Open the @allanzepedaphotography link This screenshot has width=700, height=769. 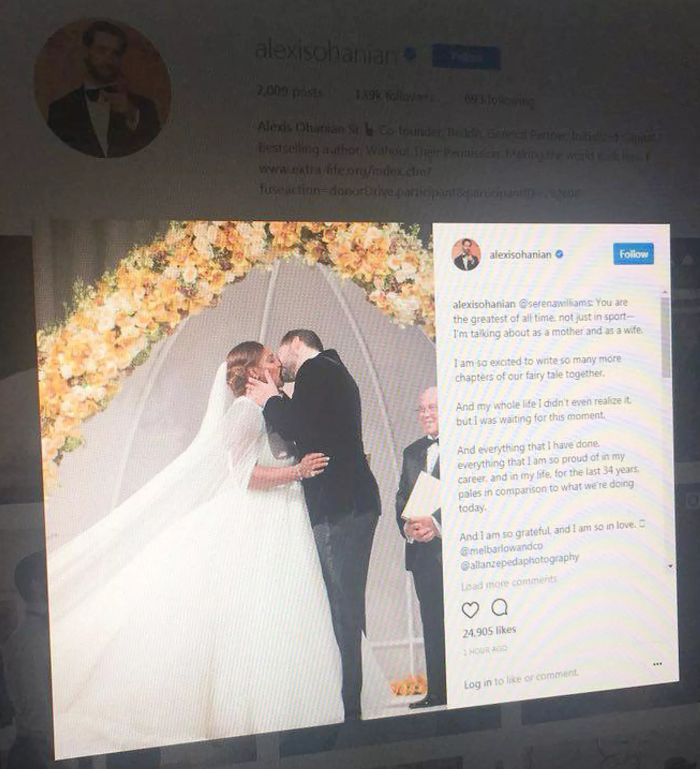pos(520,563)
